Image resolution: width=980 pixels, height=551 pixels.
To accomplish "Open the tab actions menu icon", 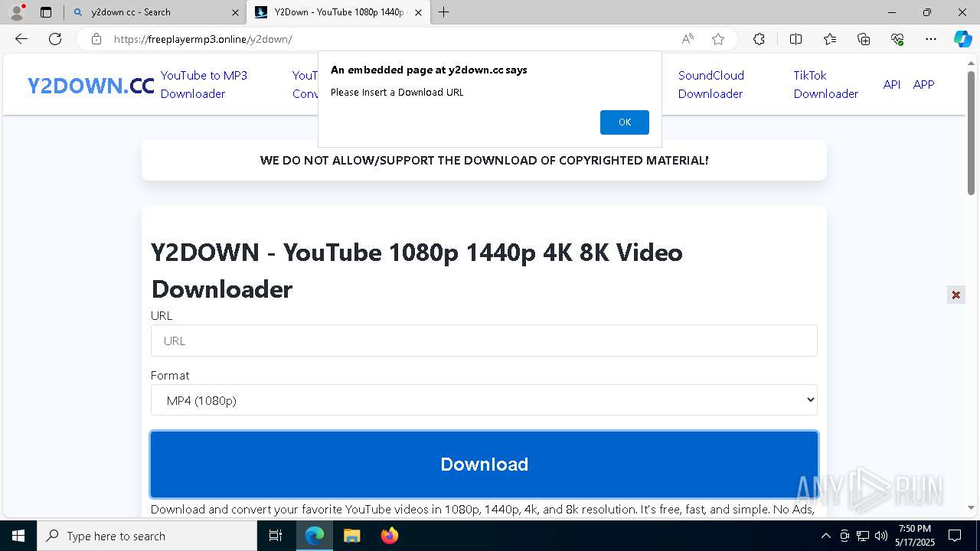I will point(46,12).
